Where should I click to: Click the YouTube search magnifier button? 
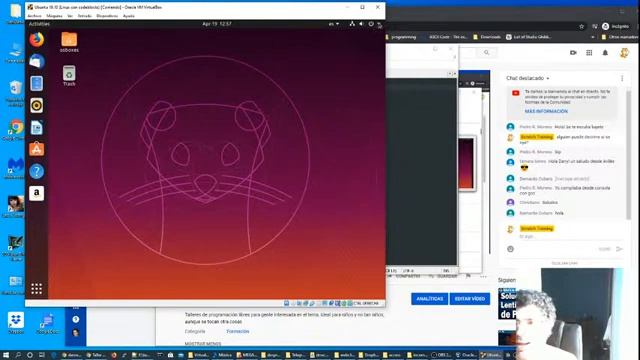(x=486, y=53)
